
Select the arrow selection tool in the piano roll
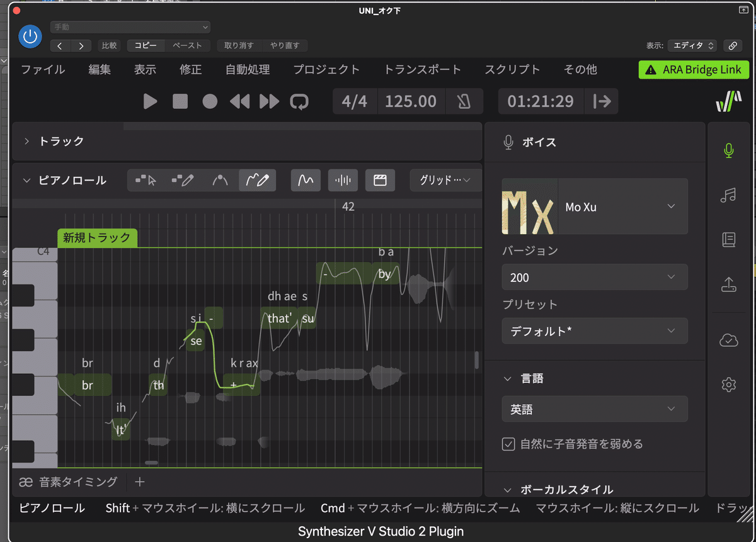tap(146, 180)
